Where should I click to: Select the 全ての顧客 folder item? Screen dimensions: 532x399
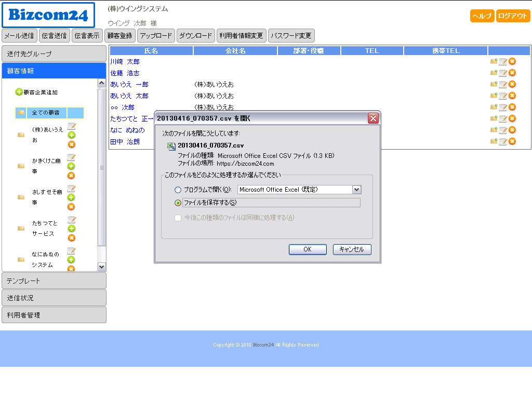pyautogui.click(x=46, y=113)
